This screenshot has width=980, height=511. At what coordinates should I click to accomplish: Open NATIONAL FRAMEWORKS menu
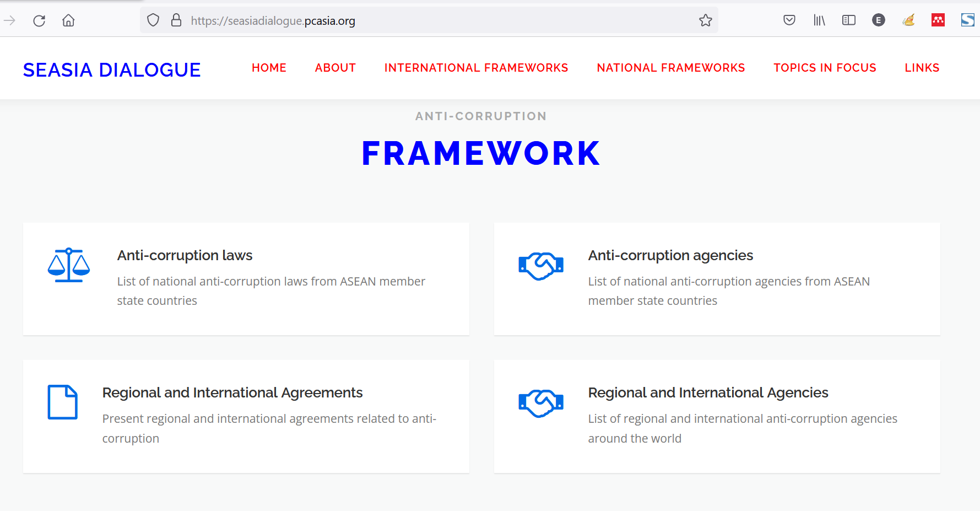pos(671,68)
